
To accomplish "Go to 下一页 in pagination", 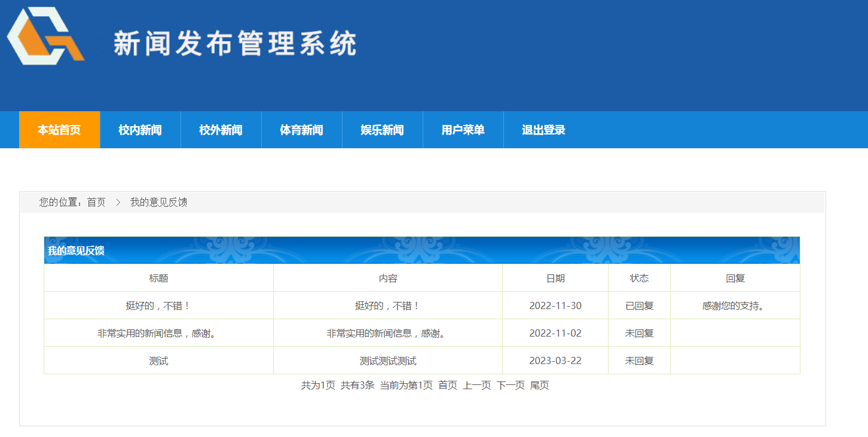I will click(511, 385).
